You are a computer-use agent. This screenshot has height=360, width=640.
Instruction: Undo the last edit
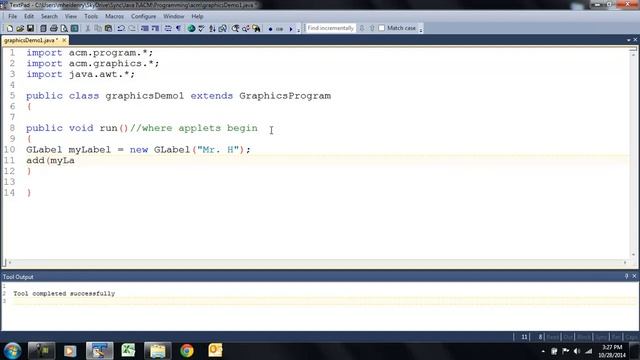[121, 29]
